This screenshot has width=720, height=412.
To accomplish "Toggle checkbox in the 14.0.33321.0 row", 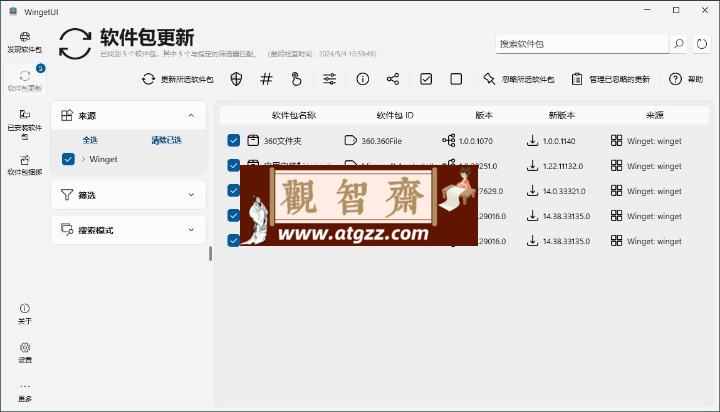I will (x=234, y=190).
